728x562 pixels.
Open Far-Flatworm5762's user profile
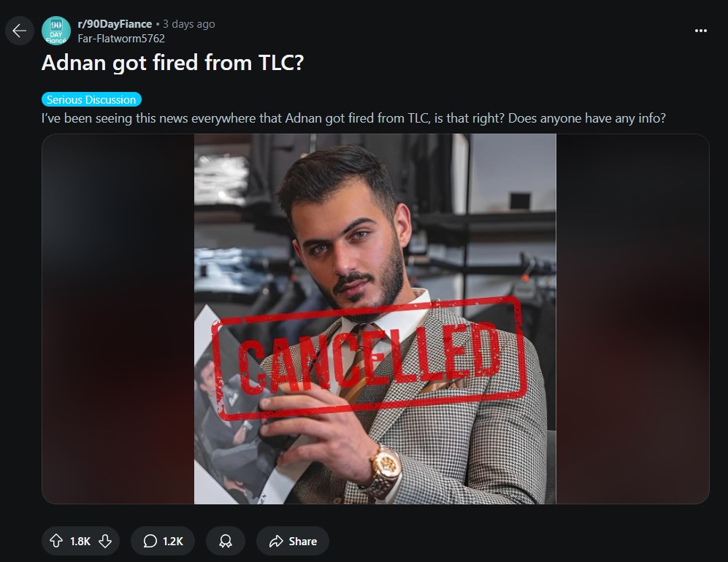121,39
